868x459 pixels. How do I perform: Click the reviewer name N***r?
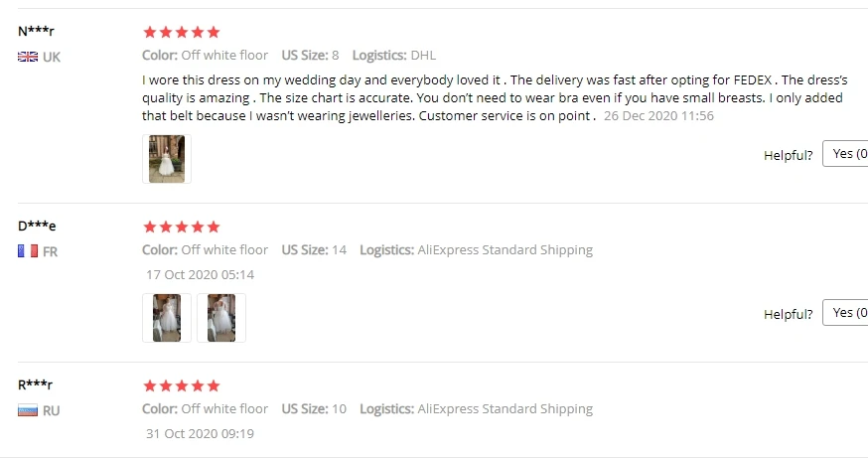[x=37, y=32]
